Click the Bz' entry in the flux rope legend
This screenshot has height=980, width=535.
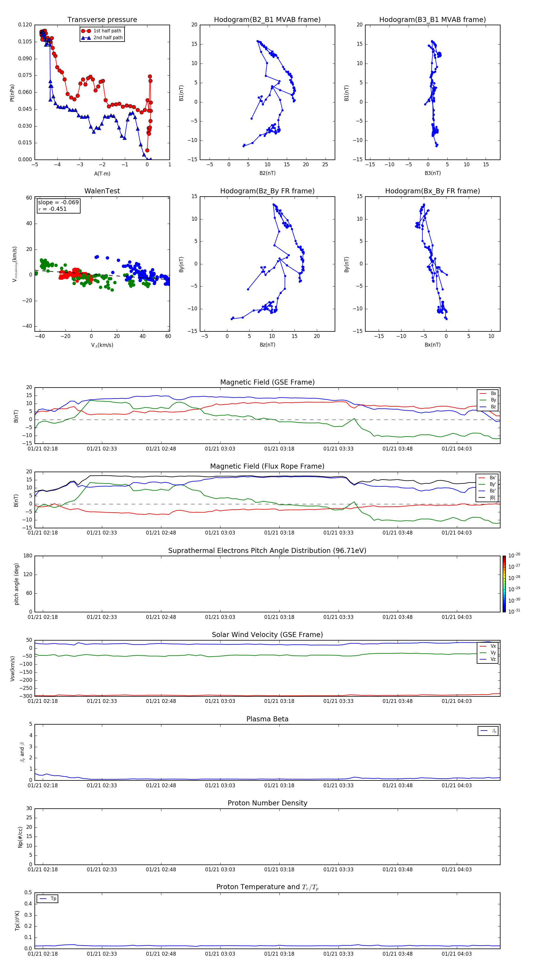[x=487, y=491]
